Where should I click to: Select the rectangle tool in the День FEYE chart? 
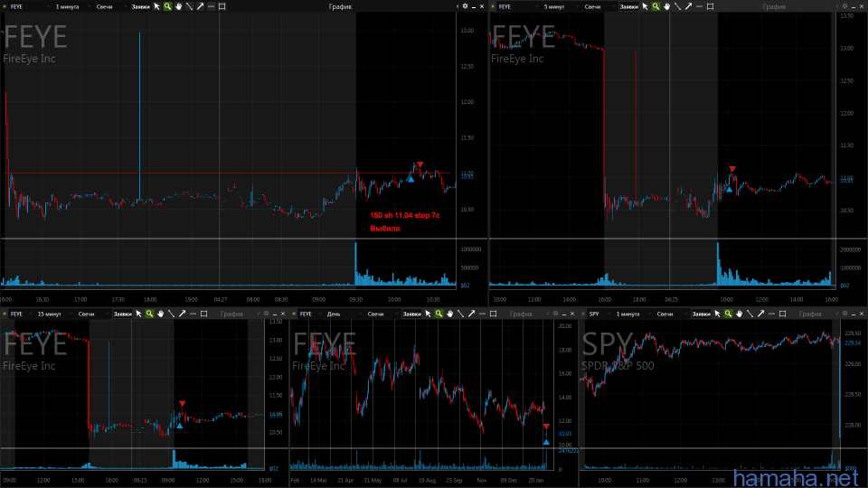[x=494, y=314]
